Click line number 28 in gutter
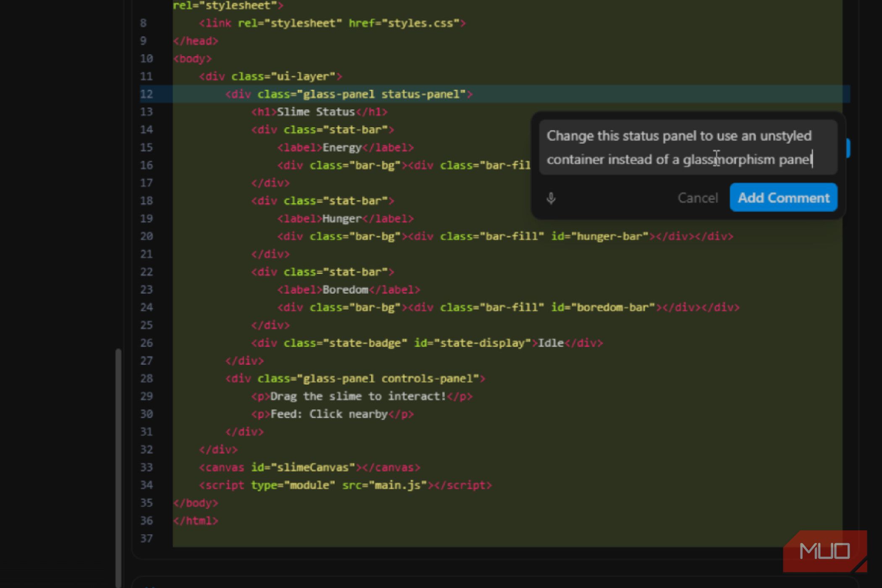This screenshot has width=882, height=588. point(147,378)
